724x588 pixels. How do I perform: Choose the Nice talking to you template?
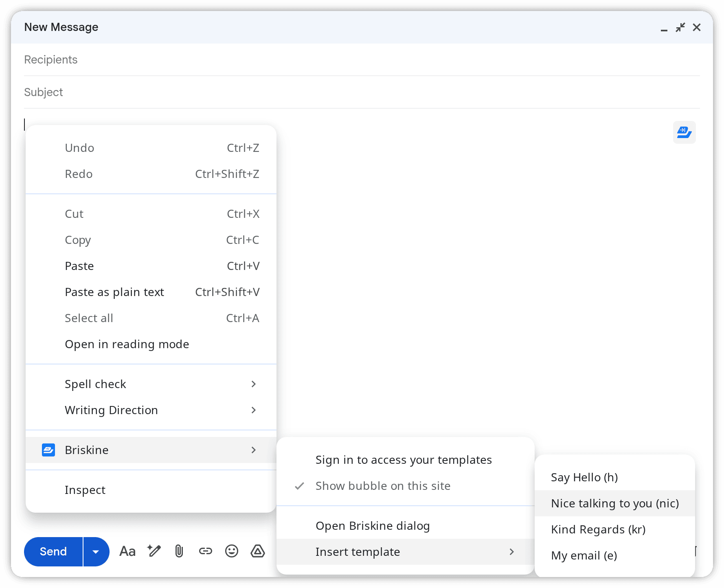[x=615, y=503]
